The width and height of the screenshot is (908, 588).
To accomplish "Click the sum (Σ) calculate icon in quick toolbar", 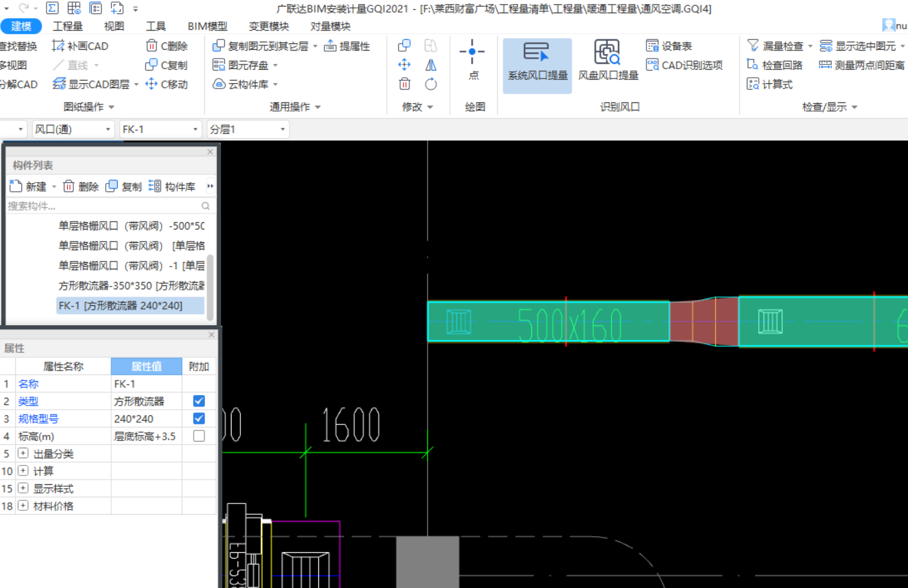I will [x=53, y=9].
